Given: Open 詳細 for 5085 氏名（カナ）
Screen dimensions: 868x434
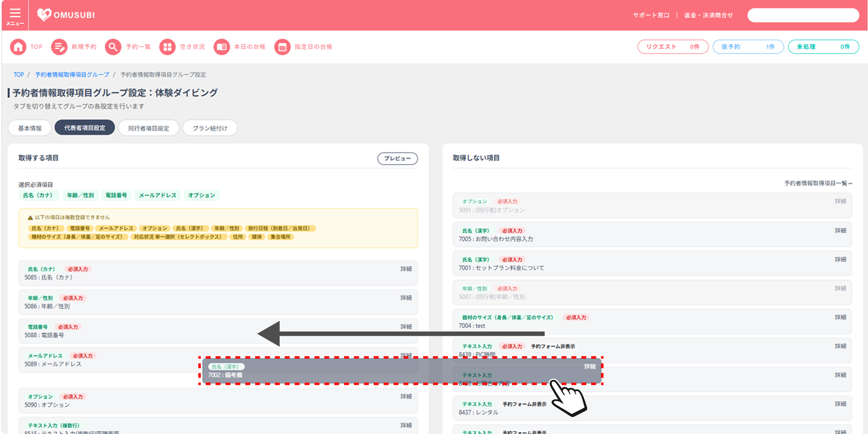Looking at the screenshot, I should [x=406, y=269].
